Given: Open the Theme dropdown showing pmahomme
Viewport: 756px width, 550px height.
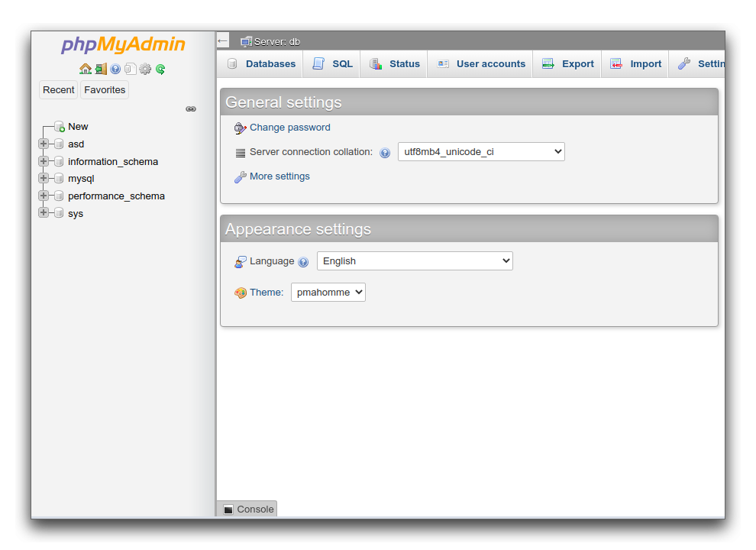Looking at the screenshot, I should tap(328, 293).
